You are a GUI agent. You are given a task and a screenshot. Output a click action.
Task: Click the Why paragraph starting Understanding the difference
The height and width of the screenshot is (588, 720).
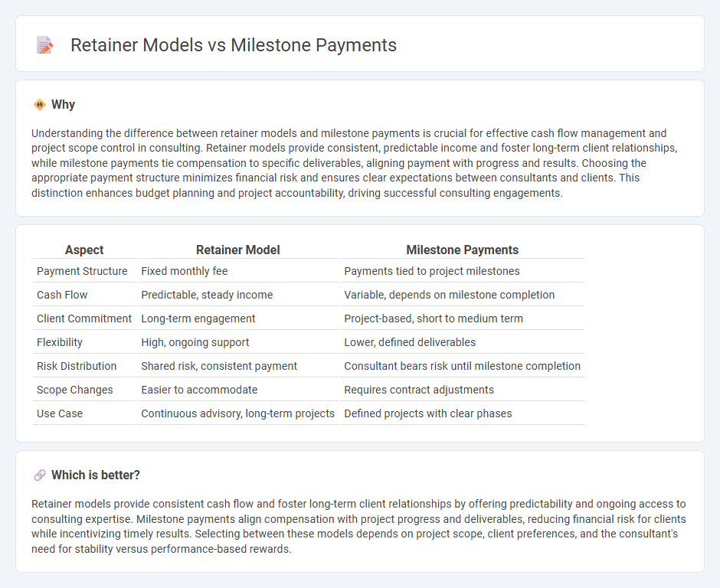point(355,163)
